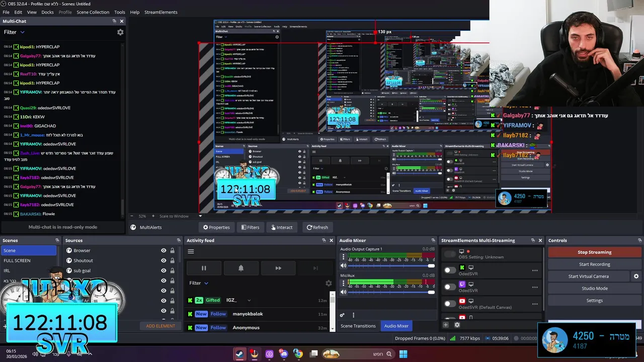This screenshot has width=644, height=362.
Task: Open the Windows Start menu
Action: coord(403,354)
